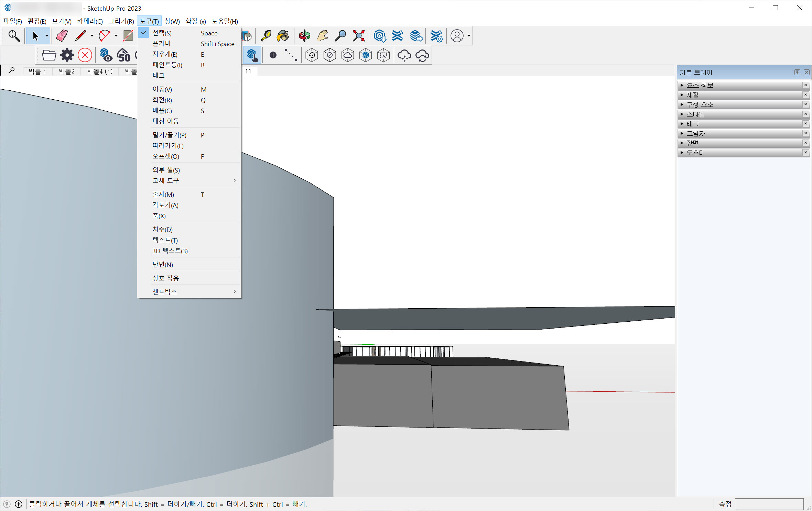Screen dimensions: 812x511
Task: Close the 그림자 tray section
Action: (805, 133)
